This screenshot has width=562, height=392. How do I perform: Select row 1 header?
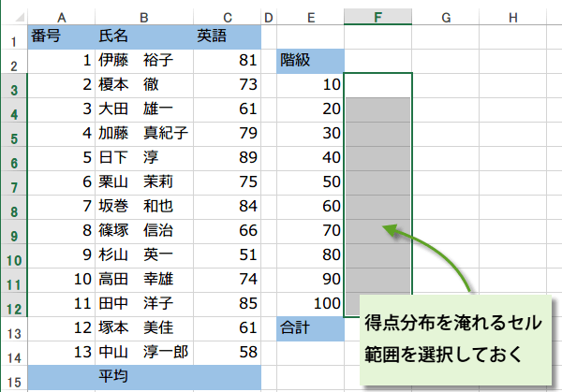click(14, 37)
